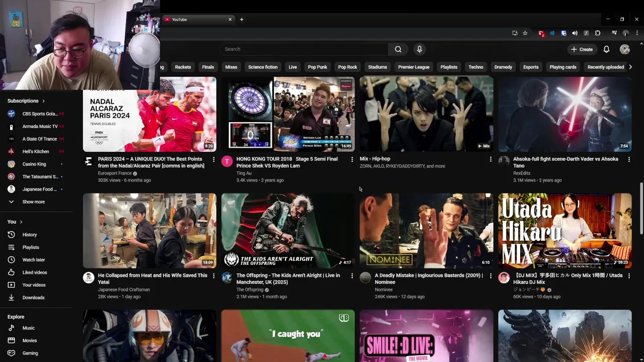This screenshot has height=362, width=644.
Task: Select the Stadiums filter chip
Action: point(377,67)
